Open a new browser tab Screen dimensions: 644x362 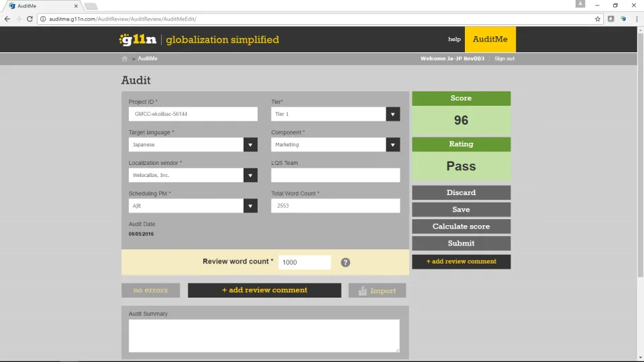click(91, 6)
